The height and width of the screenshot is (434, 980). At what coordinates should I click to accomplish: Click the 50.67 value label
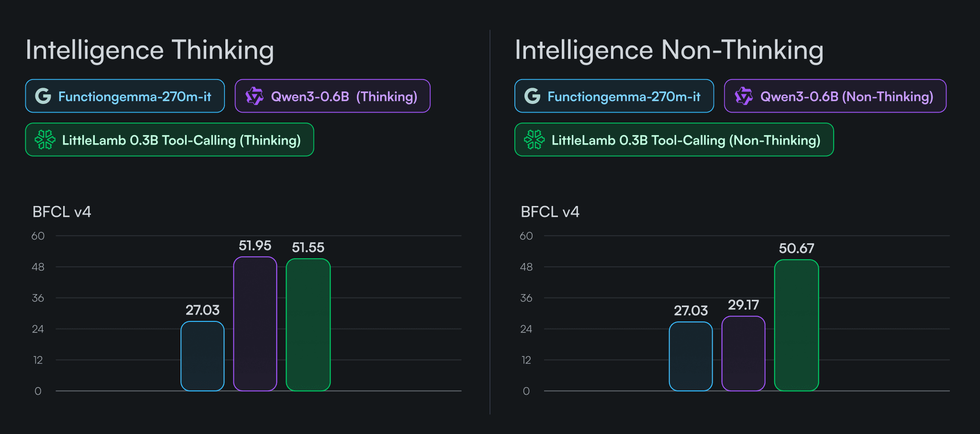796,248
